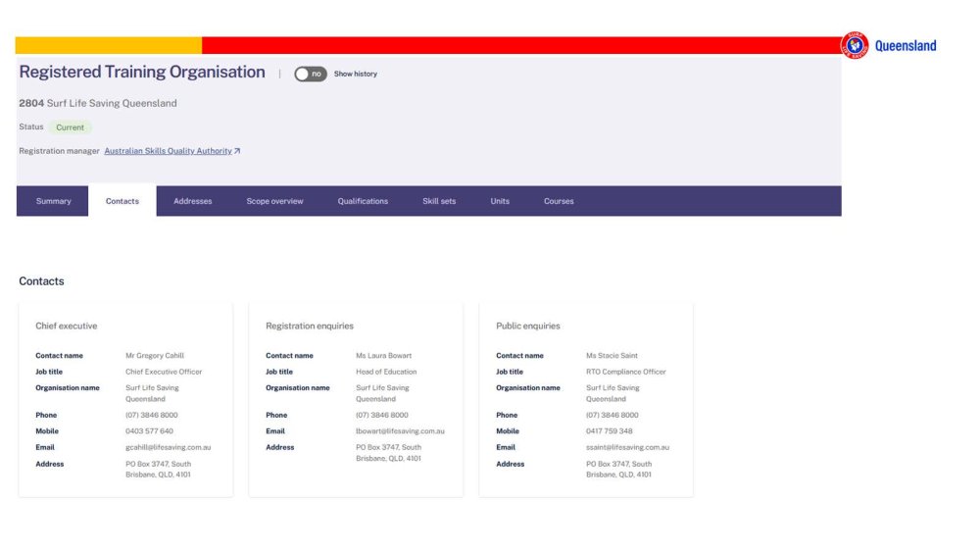This screenshot has height=552, width=980.
Task: Click the PO Box address in Chief executive card
Action: (x=158, y=470)
